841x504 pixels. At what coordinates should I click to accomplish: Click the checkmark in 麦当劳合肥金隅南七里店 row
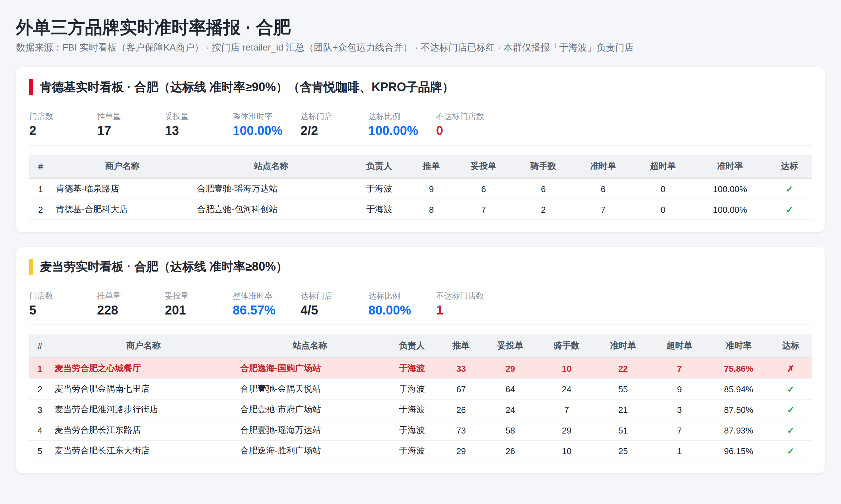790,389
